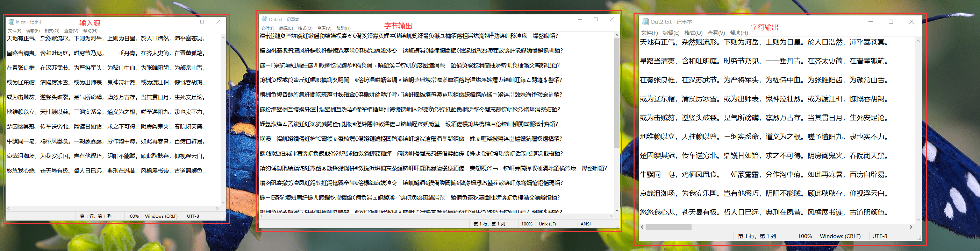Click vertical scroll up arrow in Out2.txt
This screenshot has height=251, width=980.
(x=918, y=41)
